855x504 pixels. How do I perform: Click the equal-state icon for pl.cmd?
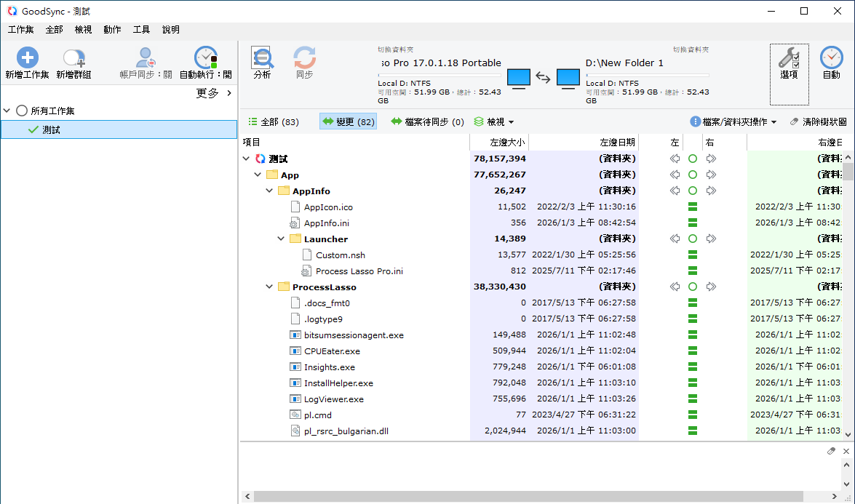tap(693, 415)
